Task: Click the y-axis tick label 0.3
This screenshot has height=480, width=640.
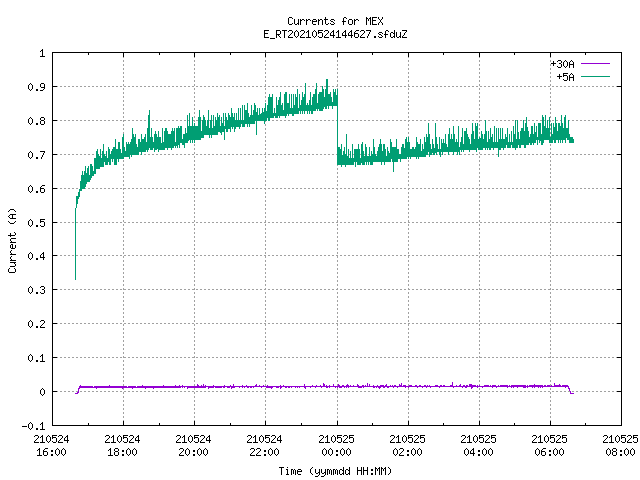Action: click(x=36, y=290)
